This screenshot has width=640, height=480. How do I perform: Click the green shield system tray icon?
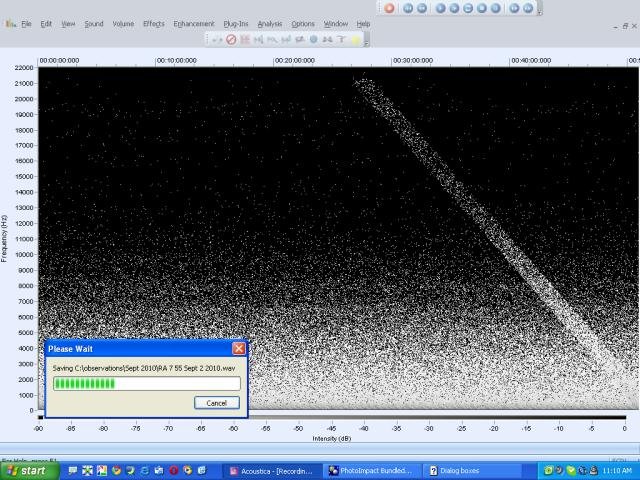[571, 471]
